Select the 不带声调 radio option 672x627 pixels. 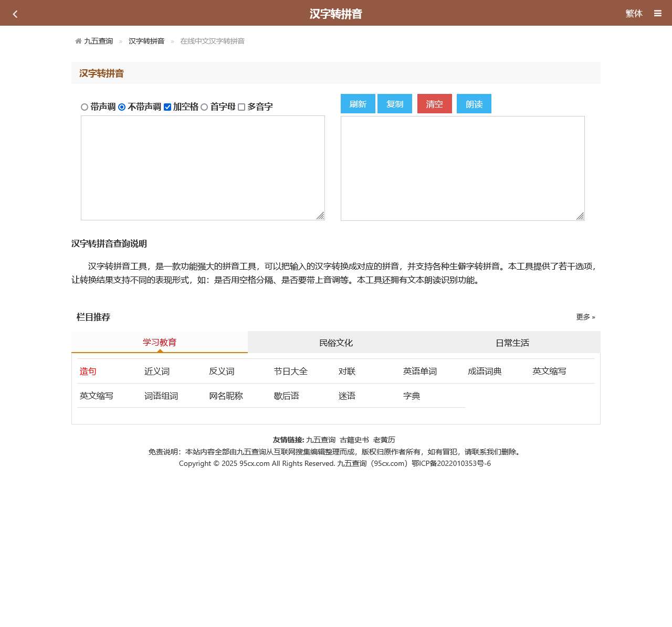coord(122,107)
